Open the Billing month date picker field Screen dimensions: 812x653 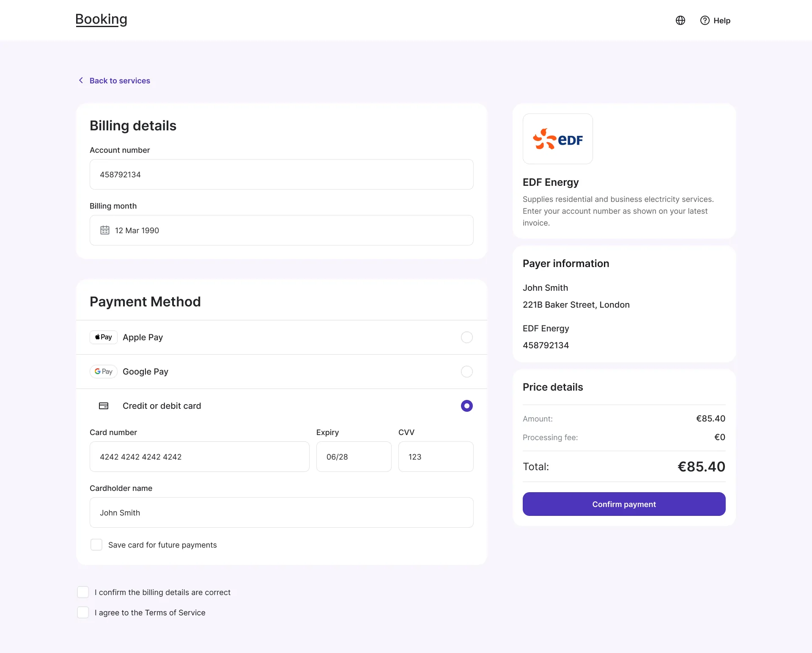281,230
